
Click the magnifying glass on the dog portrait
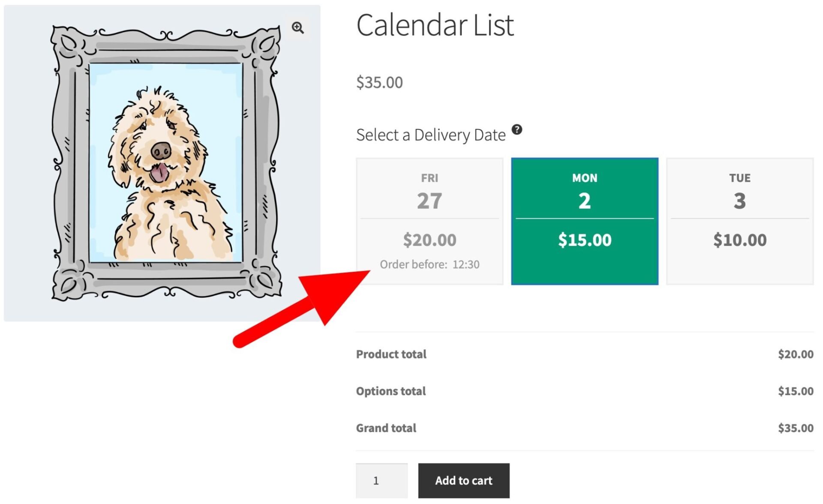pyautogui.click(x=297, y=27)
